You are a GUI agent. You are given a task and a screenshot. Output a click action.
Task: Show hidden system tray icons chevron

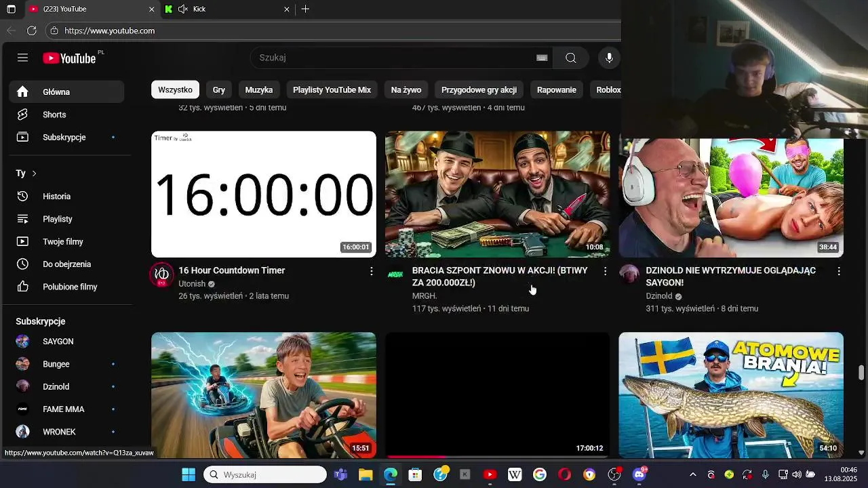pyautogui.click(x=692, y=474)
